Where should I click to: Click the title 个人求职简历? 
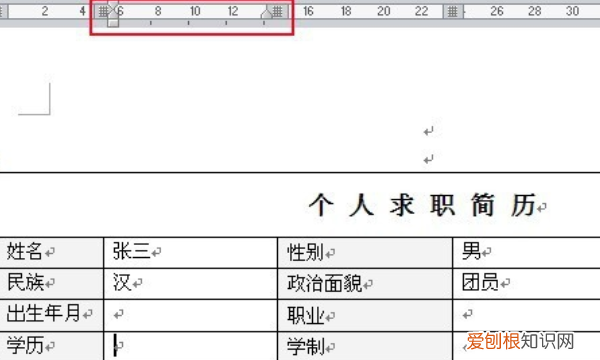point(422,205)
